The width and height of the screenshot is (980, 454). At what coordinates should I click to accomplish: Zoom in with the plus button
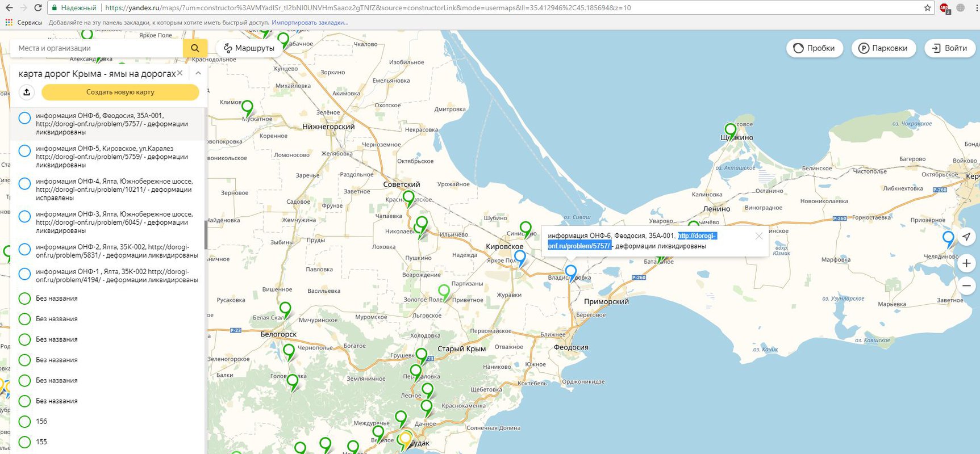[966, 263]
